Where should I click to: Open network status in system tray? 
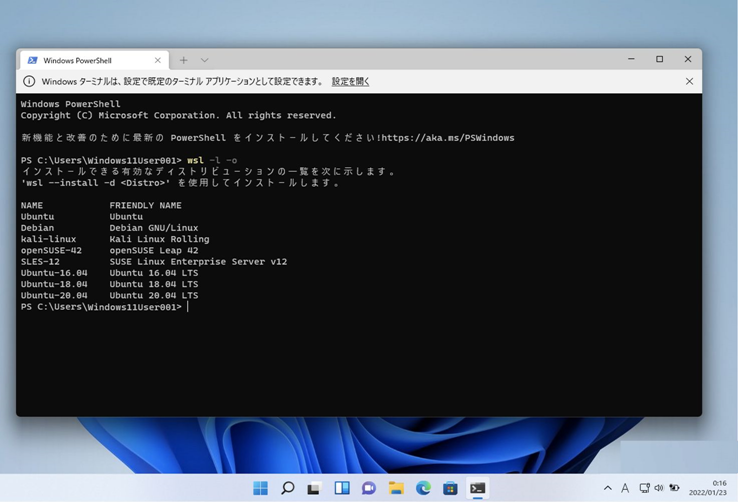coord(644,488)
